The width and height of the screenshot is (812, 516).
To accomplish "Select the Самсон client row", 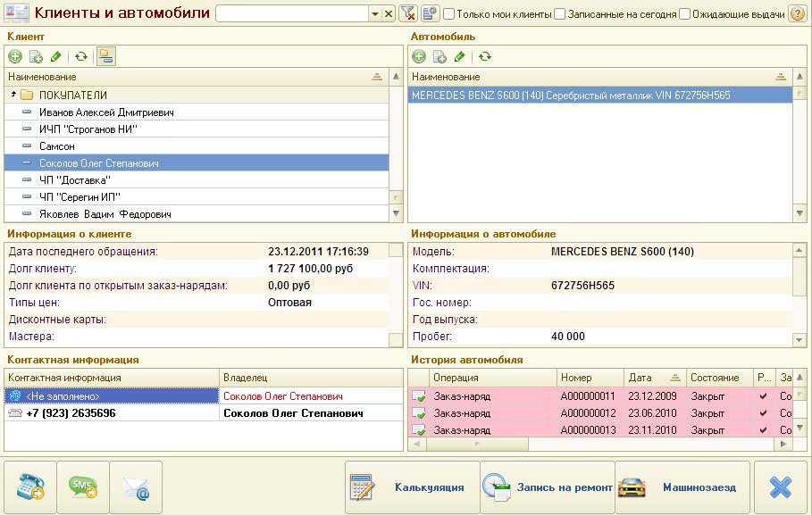I will tap(197, 146).
